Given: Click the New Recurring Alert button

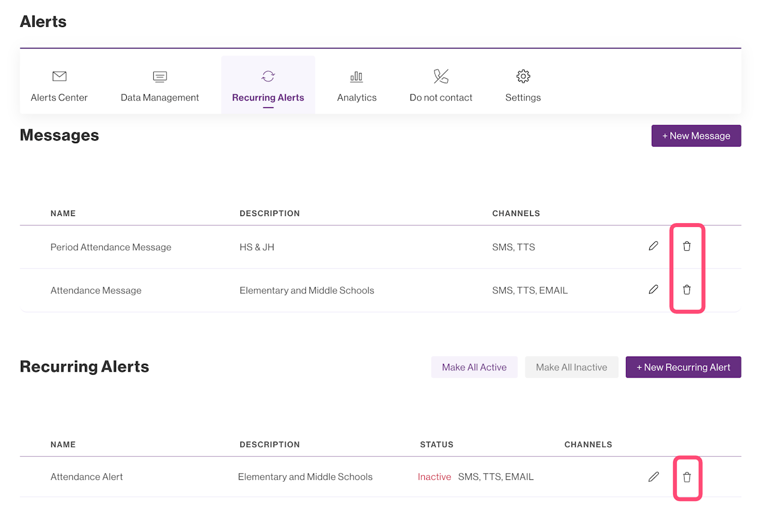Looking at the screenshot, I should pyautogui.click(x=683, y=367).
